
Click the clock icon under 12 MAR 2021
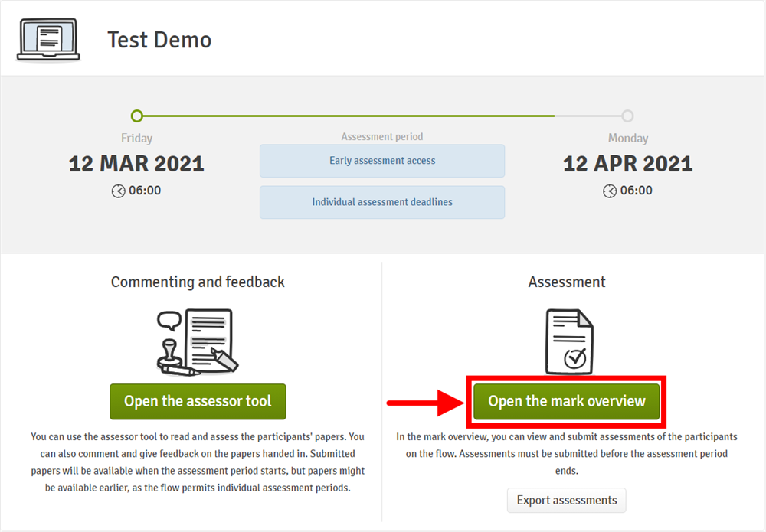pyautogui.click(x=118, y=191)
